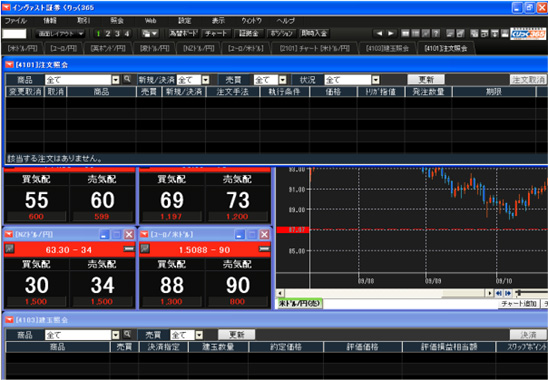Select screen layout number 1

(98, 34)
